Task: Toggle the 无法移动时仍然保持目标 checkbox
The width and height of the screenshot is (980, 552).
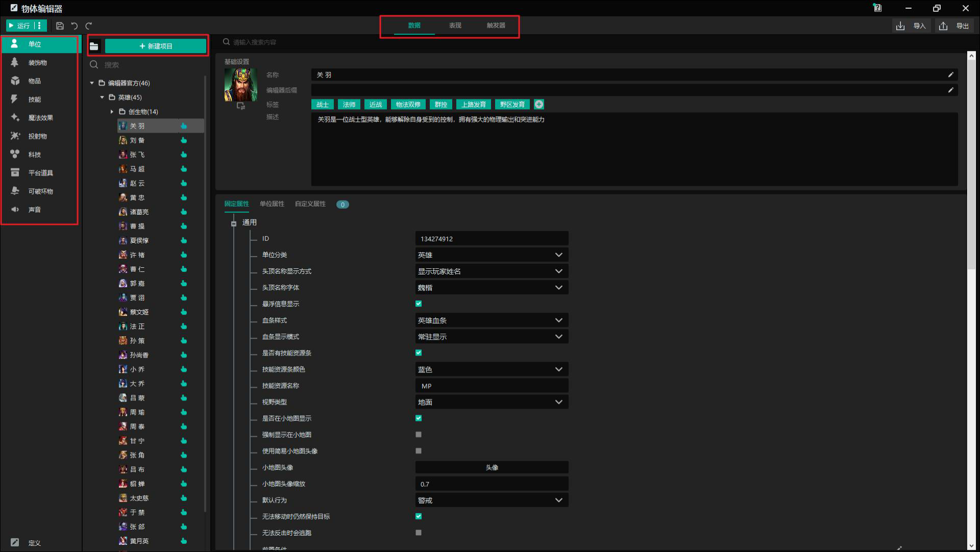Action: [x=419, y=516]
